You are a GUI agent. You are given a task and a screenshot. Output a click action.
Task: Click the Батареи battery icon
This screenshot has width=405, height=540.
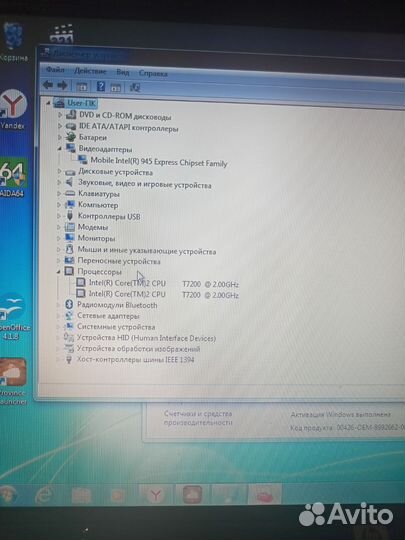pyautogui.click(x=70, y=137)
